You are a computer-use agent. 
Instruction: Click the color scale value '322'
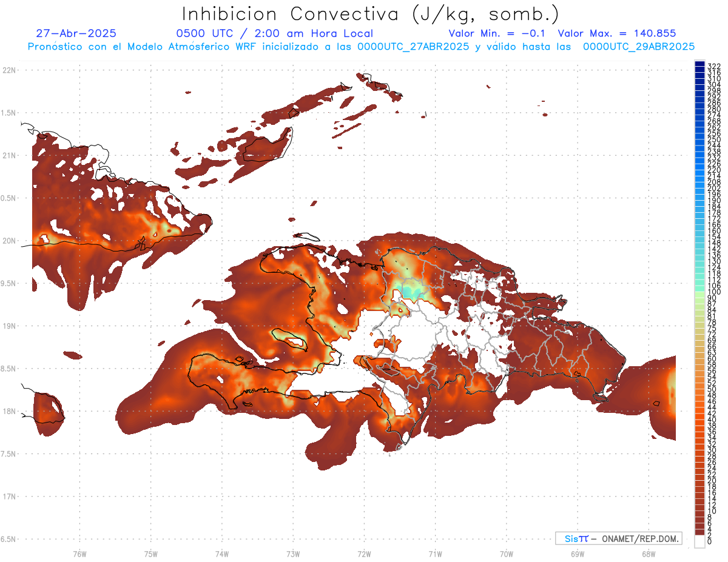[714, 65]
